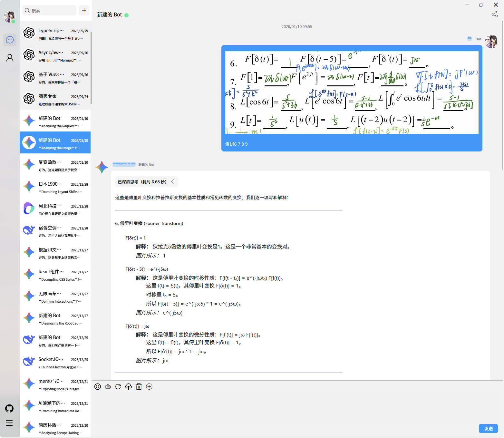Click the user avatar beside message
This screenshot has height=438, width=504.
(x=491, y=41)
